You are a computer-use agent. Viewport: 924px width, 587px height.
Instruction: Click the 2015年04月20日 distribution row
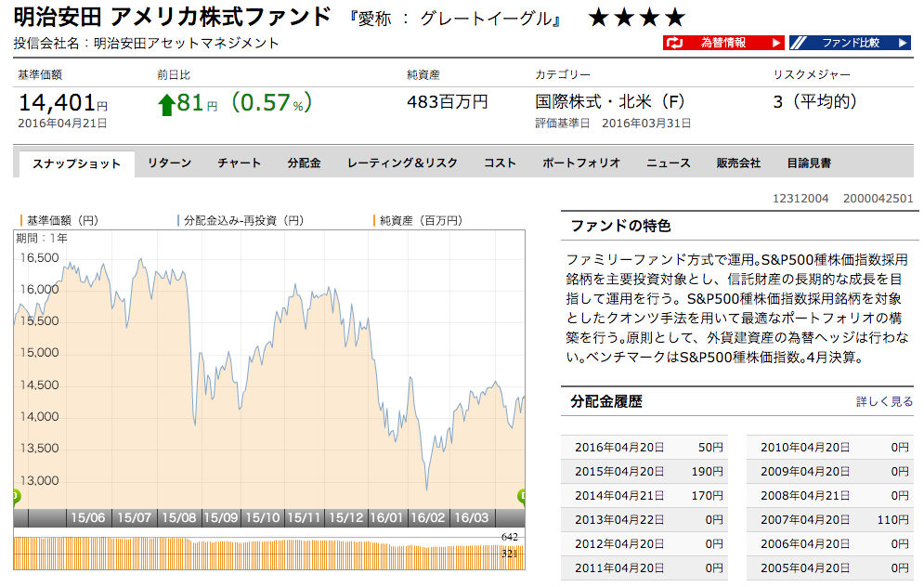pos(644,472)
